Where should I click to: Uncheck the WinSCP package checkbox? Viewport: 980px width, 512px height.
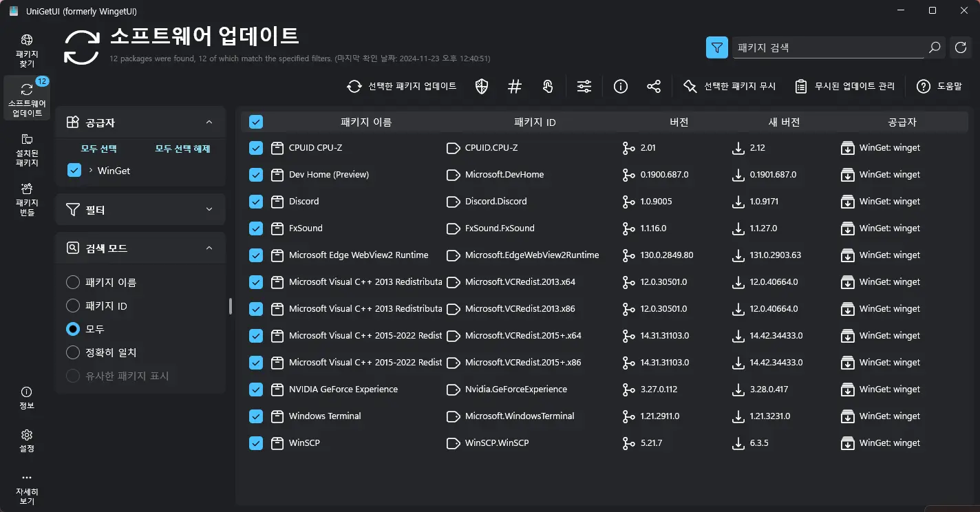pos(256,443)
